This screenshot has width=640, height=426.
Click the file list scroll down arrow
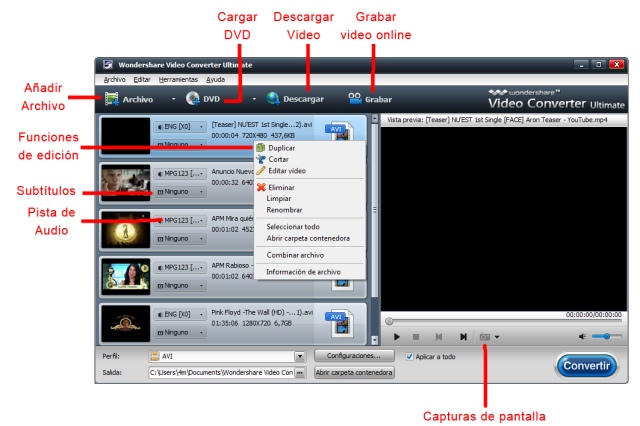click(374, 339)
